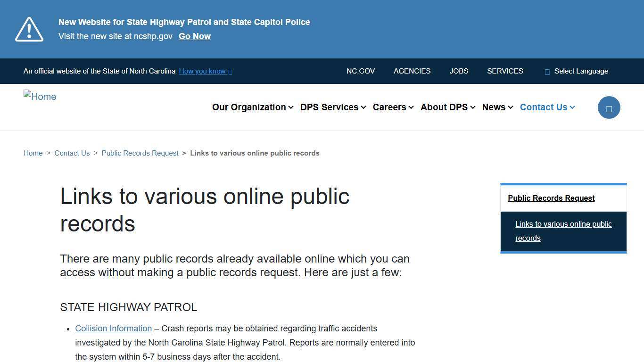Image resolution: width=644 pixels, height=362 pixels.
Task: Expand the Contact Us navigation menu
Action: point(547,107)
